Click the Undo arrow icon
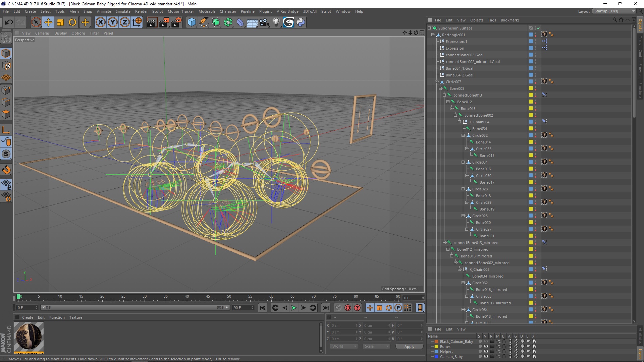The height and width of the screenshot is (362, 644). (x=9, y=22)
